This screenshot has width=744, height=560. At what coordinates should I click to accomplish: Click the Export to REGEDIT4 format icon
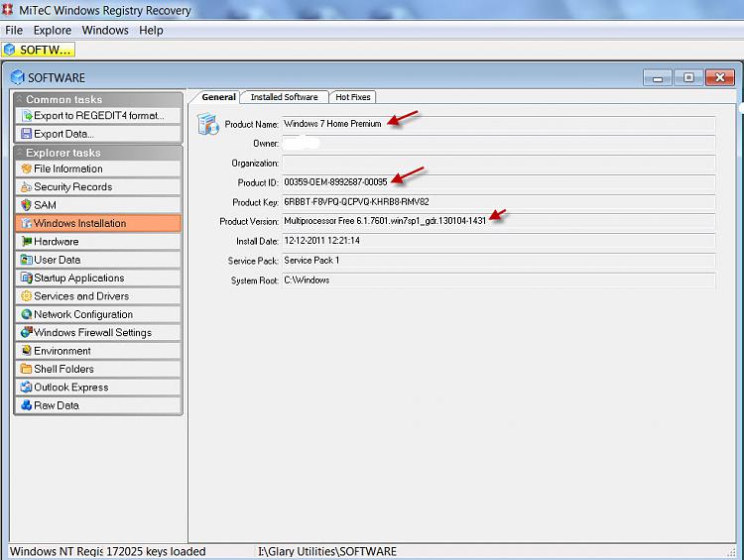(x=27, y=116)
